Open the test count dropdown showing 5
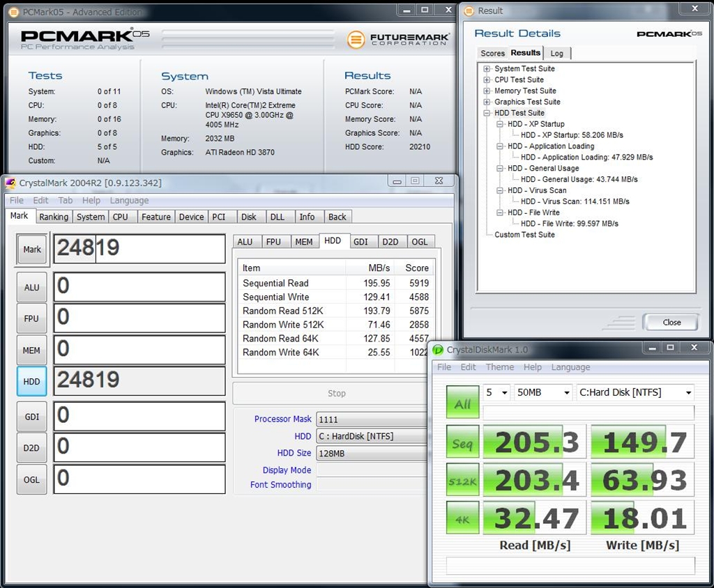Screen dimensions: 714x588 [496, 393]
